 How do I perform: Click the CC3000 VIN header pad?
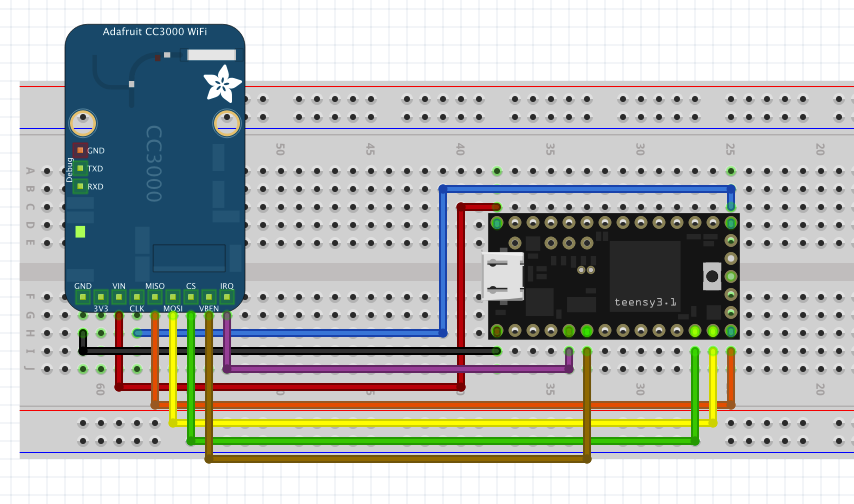coord(119,297)
